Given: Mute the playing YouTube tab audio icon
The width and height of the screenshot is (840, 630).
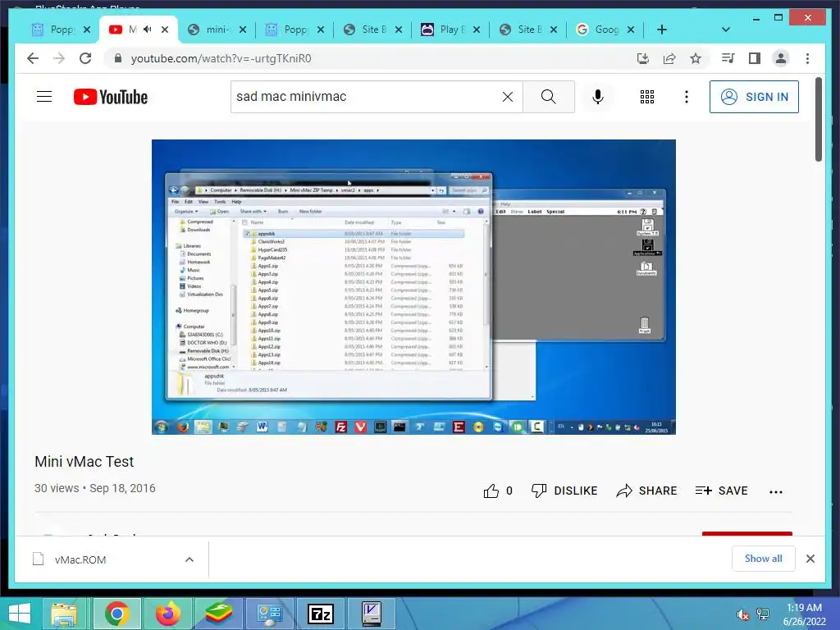Looking at the screenshot, I should [x=148, y=29].
